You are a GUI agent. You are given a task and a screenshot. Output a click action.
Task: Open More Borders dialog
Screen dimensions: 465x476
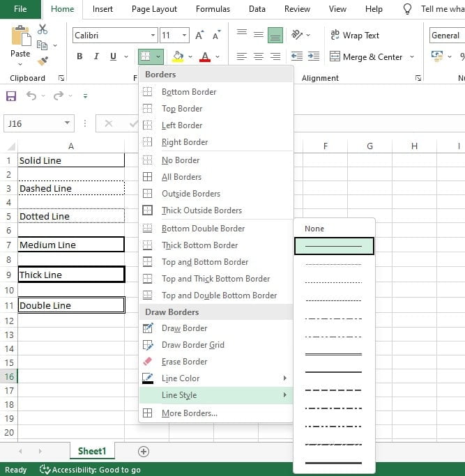tap(216, 413)
